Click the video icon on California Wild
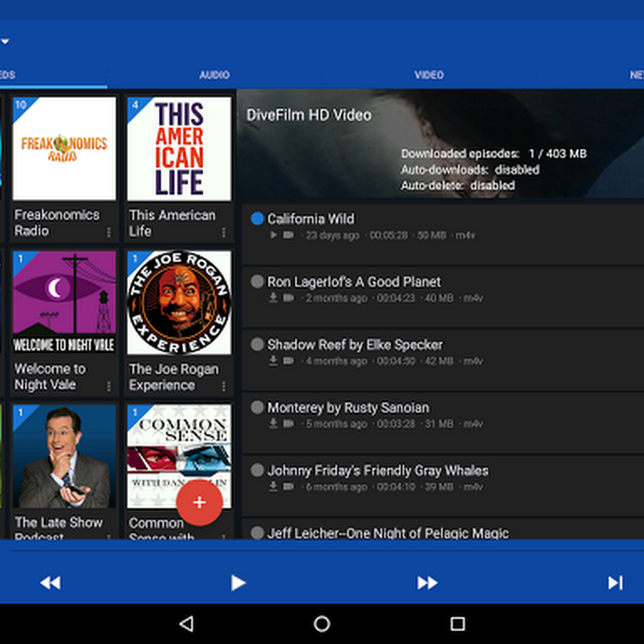 click(x=288, y=235)
